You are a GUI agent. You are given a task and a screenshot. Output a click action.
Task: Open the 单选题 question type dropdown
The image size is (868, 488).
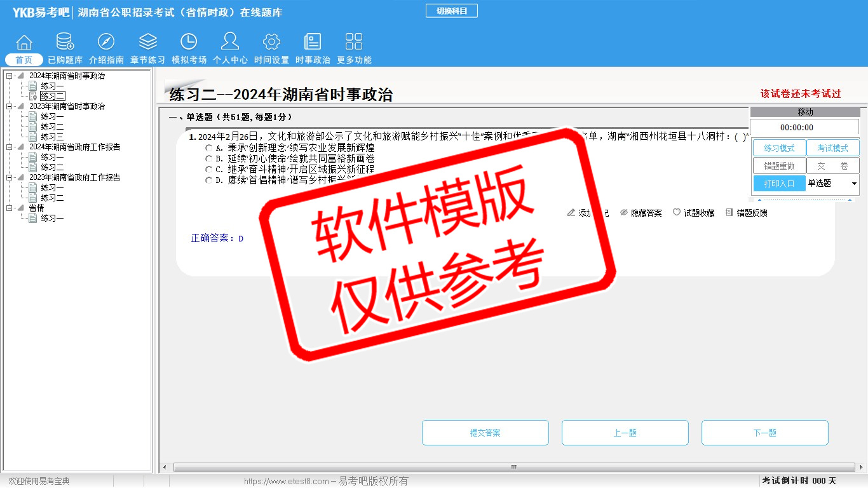tap(853, 184)
